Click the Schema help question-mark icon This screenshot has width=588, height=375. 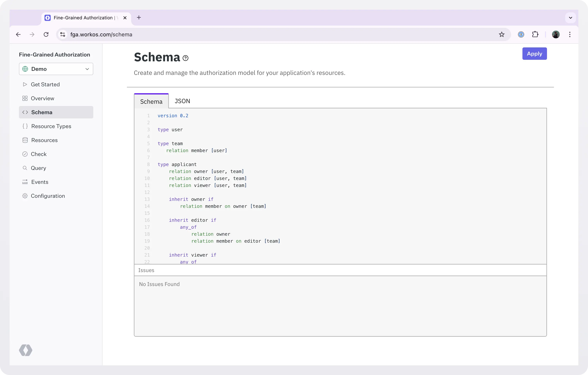[x=185, y=58]
